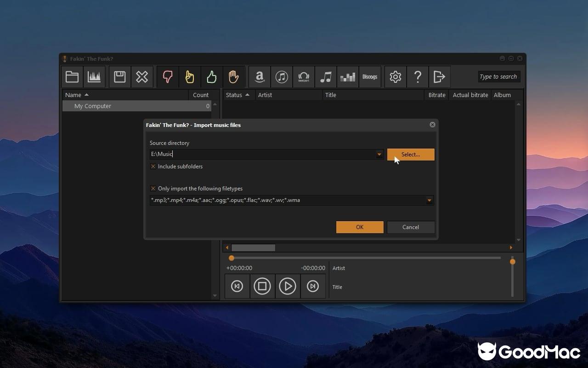Select the yellow pointing finger icon
The height and width of the screenshot is (368, 588).
tap(190, 77)
